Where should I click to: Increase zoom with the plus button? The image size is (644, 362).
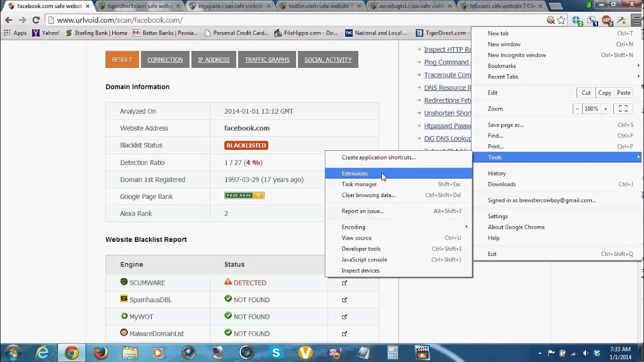(x=606, y=109)
